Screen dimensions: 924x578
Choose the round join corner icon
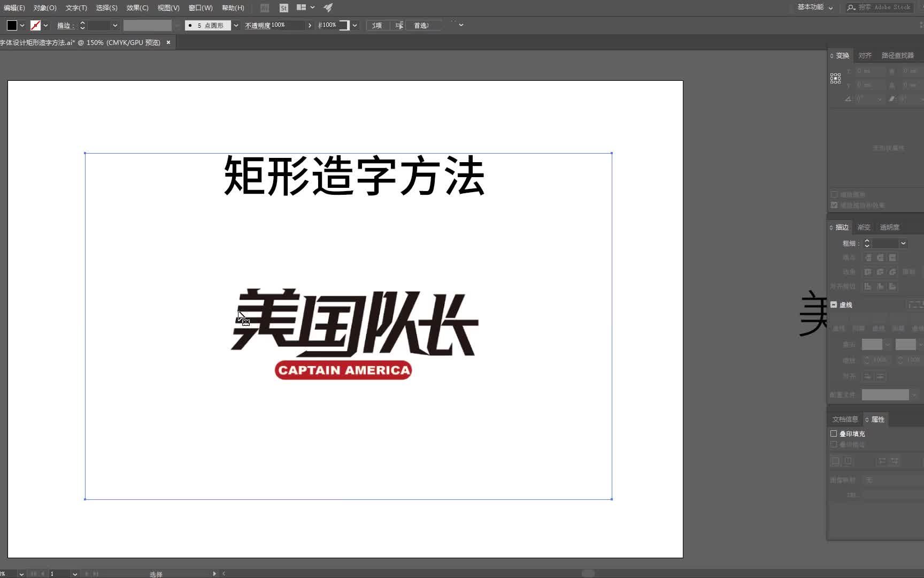point(880,272)
